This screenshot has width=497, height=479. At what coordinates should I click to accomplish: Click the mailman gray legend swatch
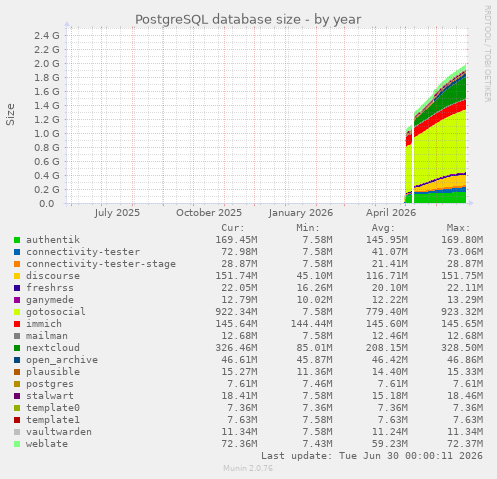point(17,336)
